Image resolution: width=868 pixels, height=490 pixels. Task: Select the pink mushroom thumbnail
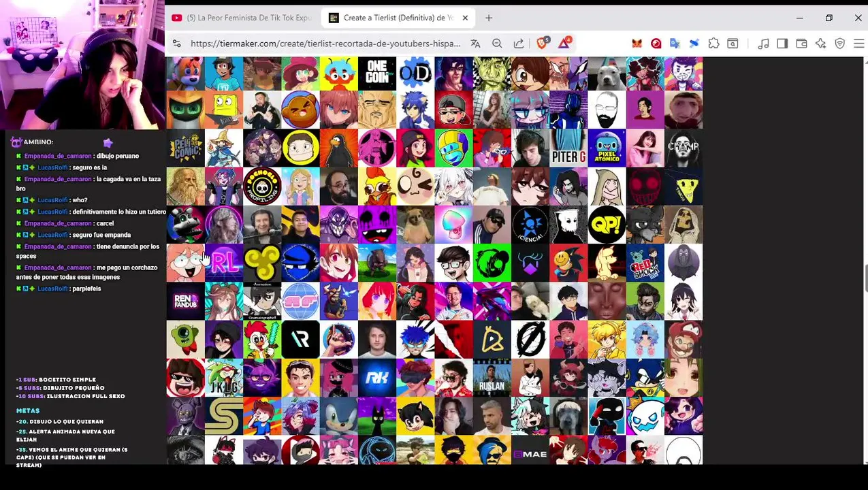(453, 225)
